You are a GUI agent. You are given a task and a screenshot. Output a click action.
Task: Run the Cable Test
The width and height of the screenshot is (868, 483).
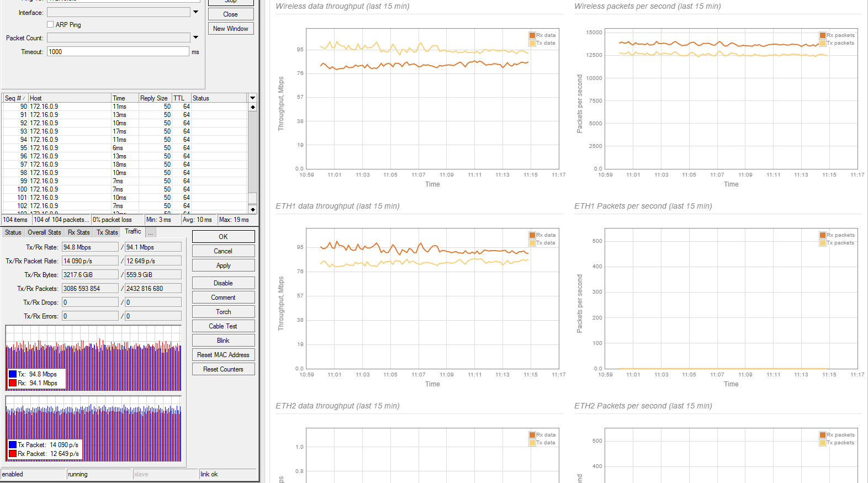pyautogui.click(x=223, y=326)
